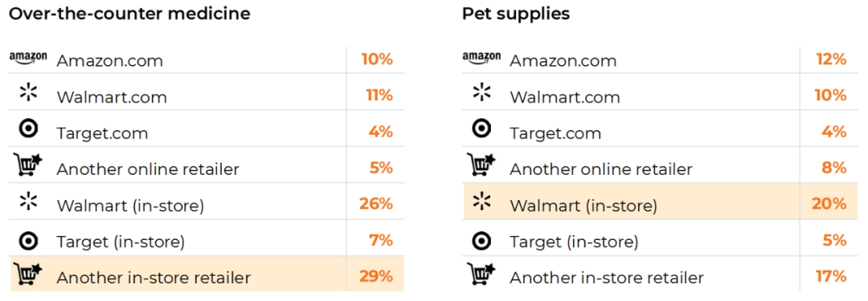Click the 20% value in Pet supplies table
This screenshot has width=868, height=301.
coord(829,204)
